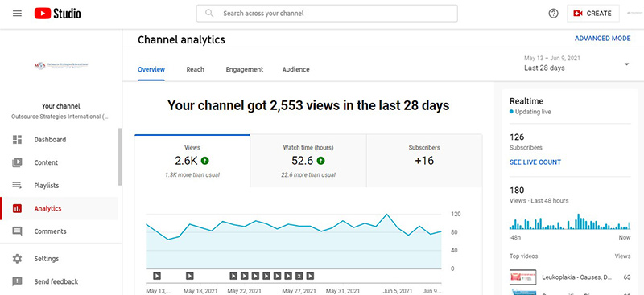Open Comments in the sidebar
Screen dimensions: 644x295
click(59, 231)
